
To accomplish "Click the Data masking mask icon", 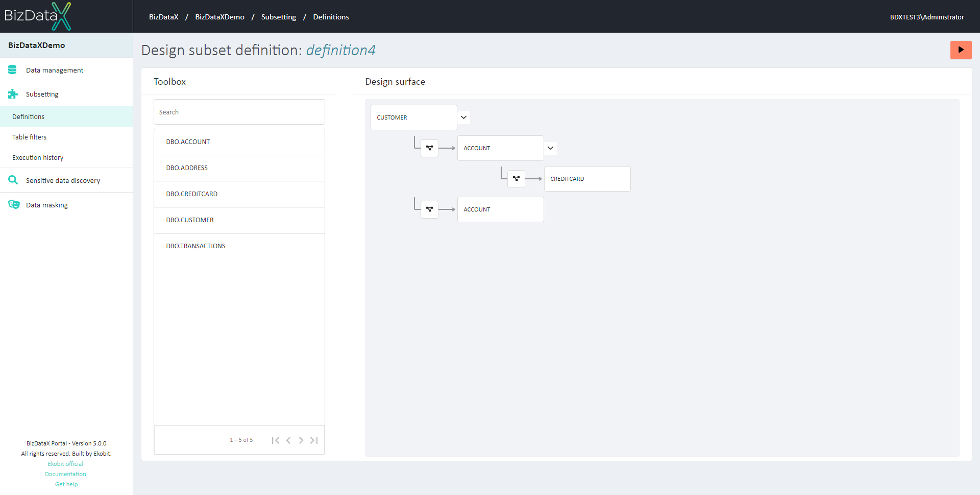I will (x=14, y=205).
